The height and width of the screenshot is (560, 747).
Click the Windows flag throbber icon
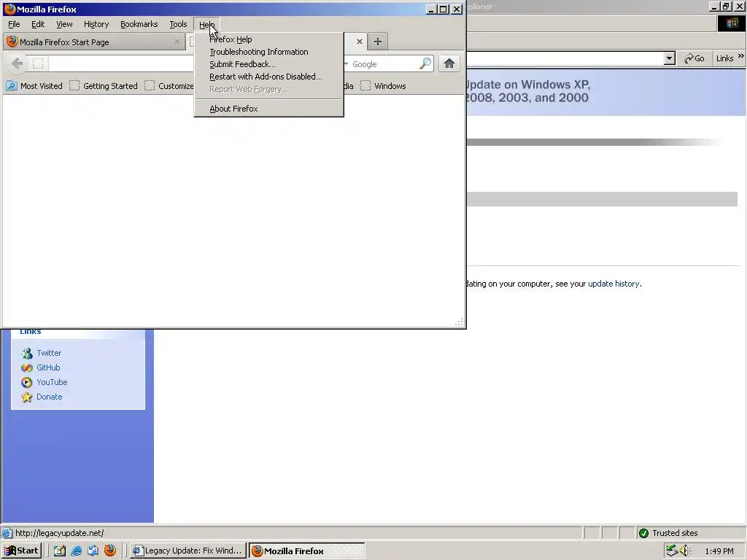732,24
